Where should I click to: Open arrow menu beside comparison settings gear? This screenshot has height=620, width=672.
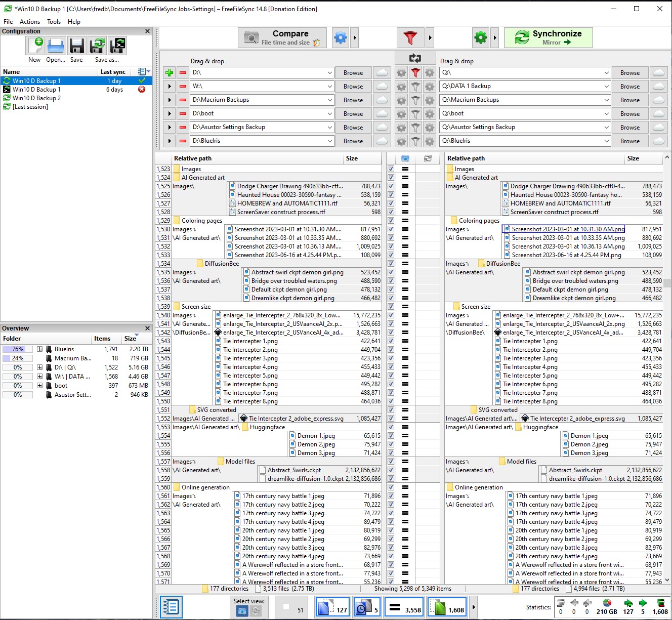[355, 37]
